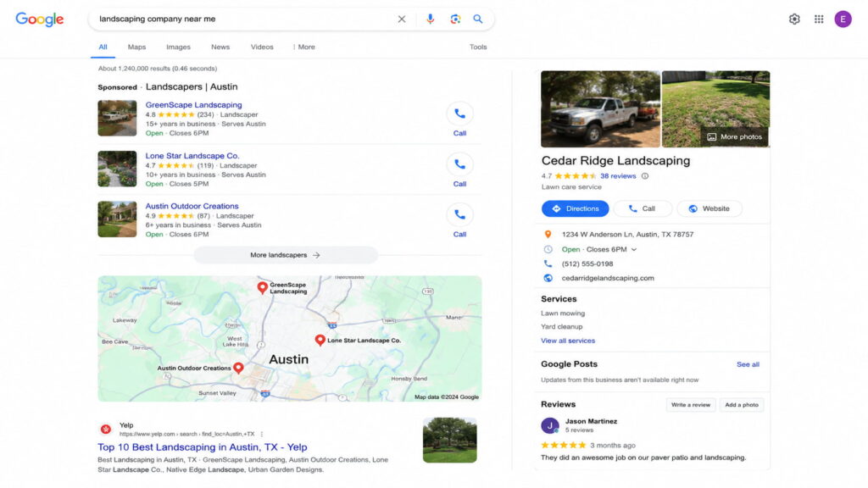
Task: Click into the search input field
Action: click(243, 19)
